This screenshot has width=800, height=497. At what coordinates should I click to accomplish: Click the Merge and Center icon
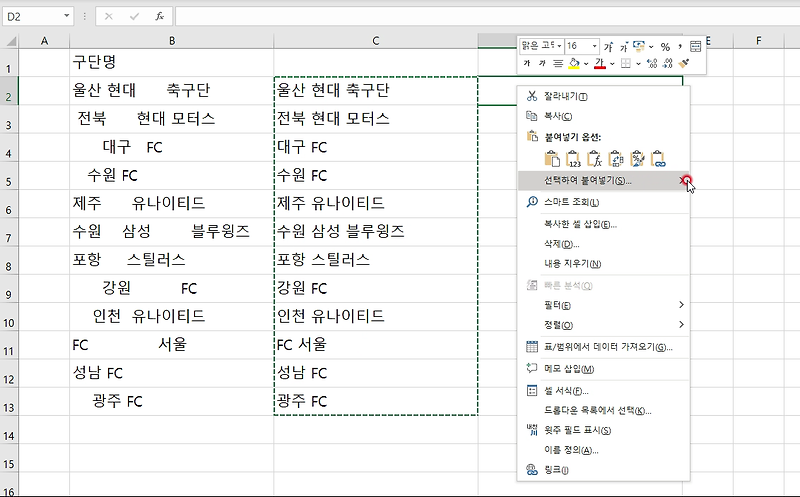pyautogui.click(x=695, y=46)
